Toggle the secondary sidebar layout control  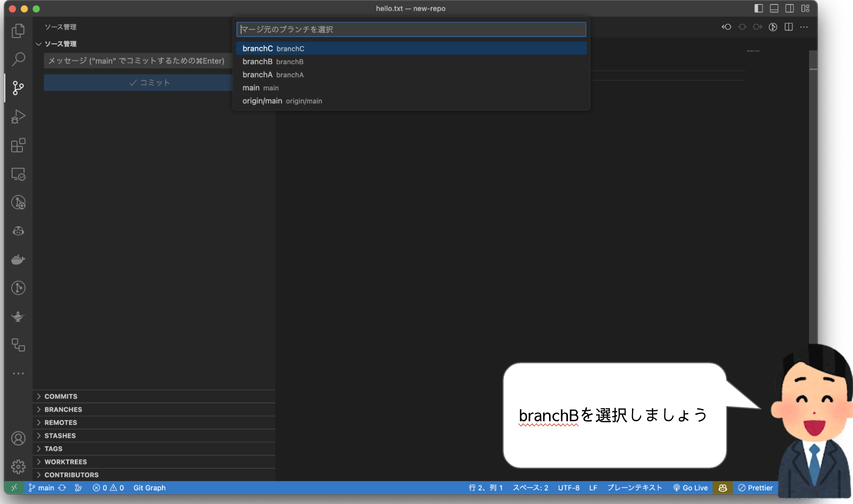pos(790,9)
